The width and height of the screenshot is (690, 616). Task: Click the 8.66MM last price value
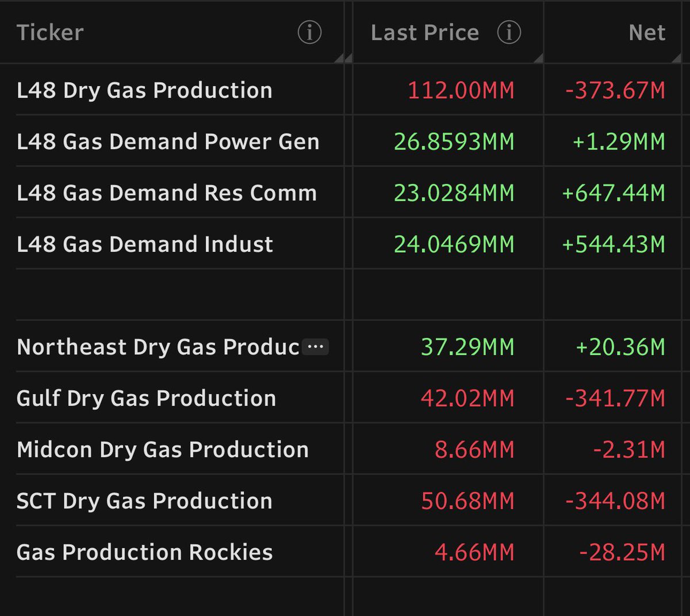click(475, 449)
